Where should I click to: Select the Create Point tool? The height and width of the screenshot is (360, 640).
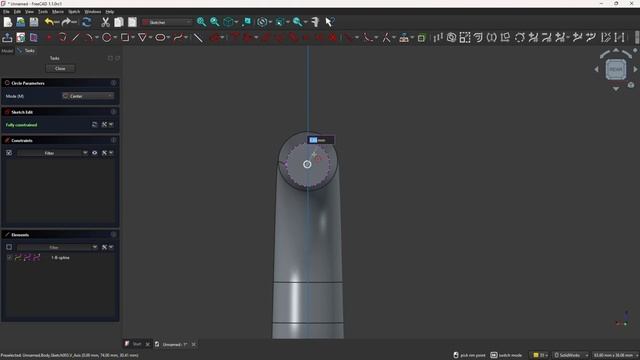49,38
